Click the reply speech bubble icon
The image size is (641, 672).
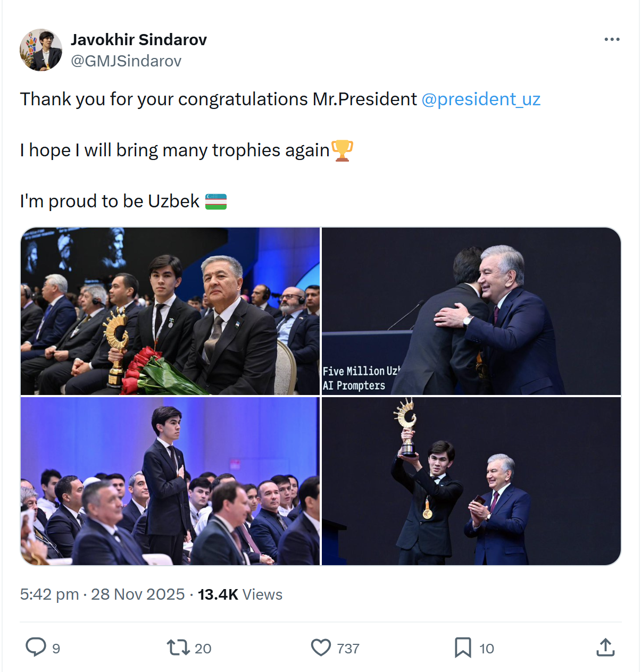click(x=36, y=648)
